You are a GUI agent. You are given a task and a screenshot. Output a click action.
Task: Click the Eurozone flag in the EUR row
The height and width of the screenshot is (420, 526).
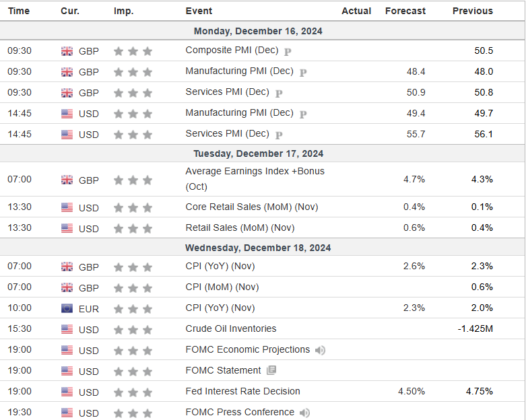[x=67, y=308]
